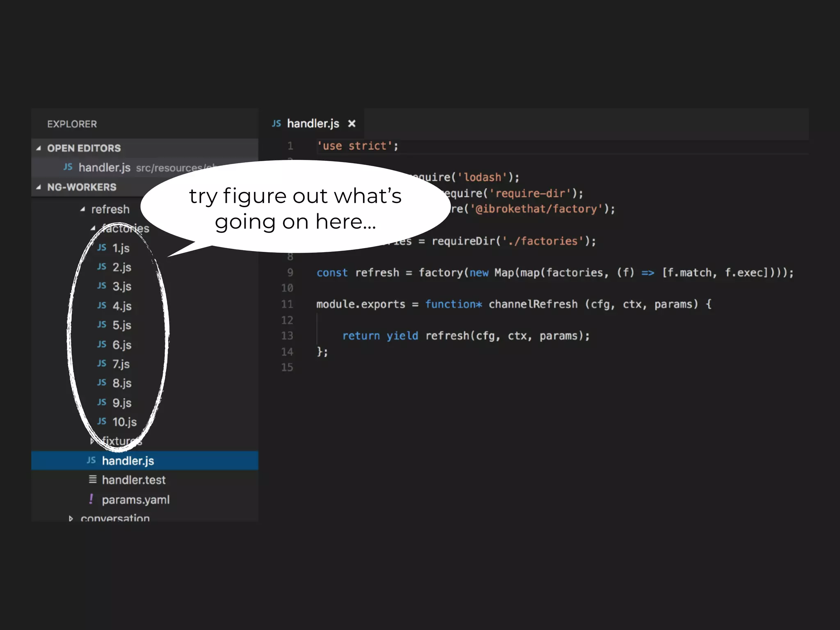Click the JS icon beside 8.js
840x630 pixels.
point(102,383)
